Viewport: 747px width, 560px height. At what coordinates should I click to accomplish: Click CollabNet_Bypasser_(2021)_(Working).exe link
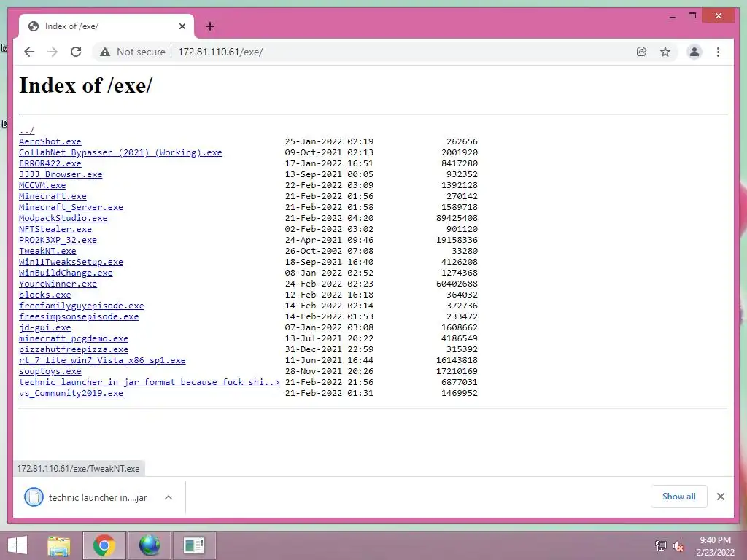(120, 152)
